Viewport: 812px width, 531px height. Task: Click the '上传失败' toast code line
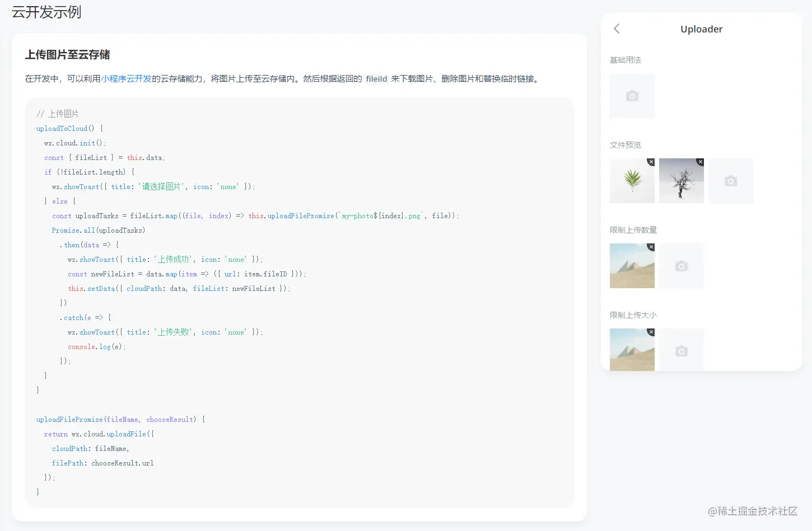(165, 332)
